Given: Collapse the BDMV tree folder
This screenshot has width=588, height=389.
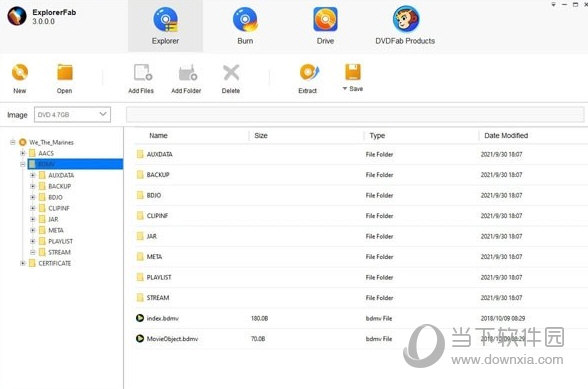Looking at the screenshot, I should pyautogui.click(x=22, y=164).
